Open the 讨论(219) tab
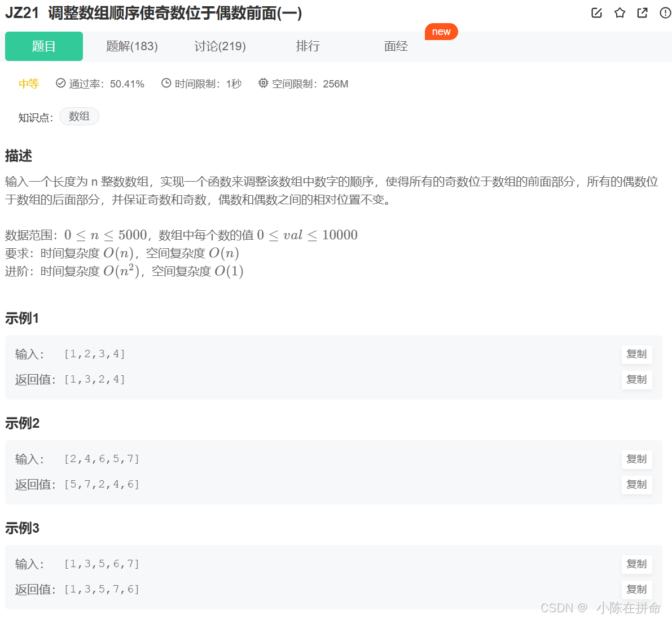The height and width of the screenshot is (619, 672). (x=220, y=46)
